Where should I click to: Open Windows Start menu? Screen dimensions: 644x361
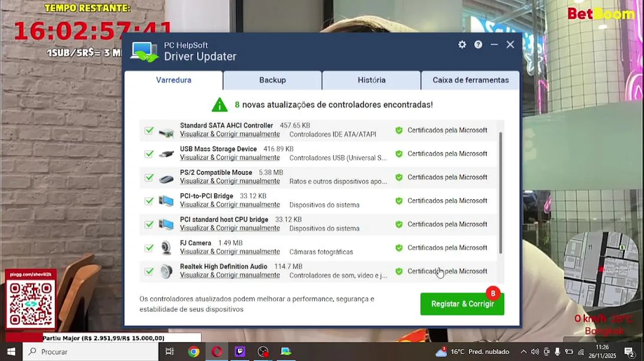coord(11,351)
